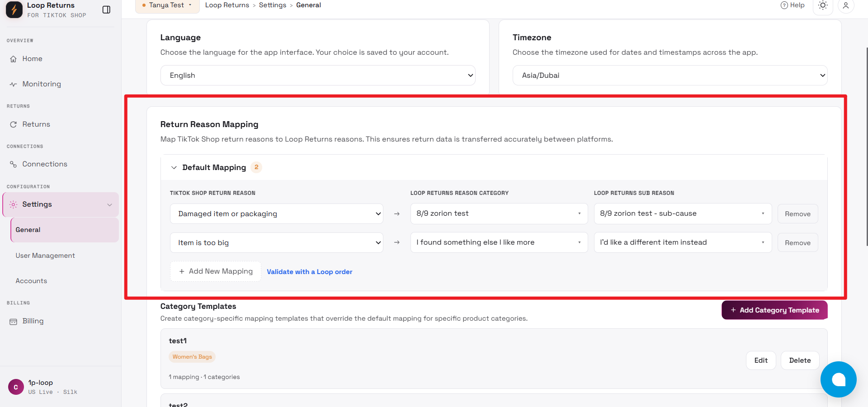
Task: Collapse the Default Mapping section
Action: (x=174, y=168)
